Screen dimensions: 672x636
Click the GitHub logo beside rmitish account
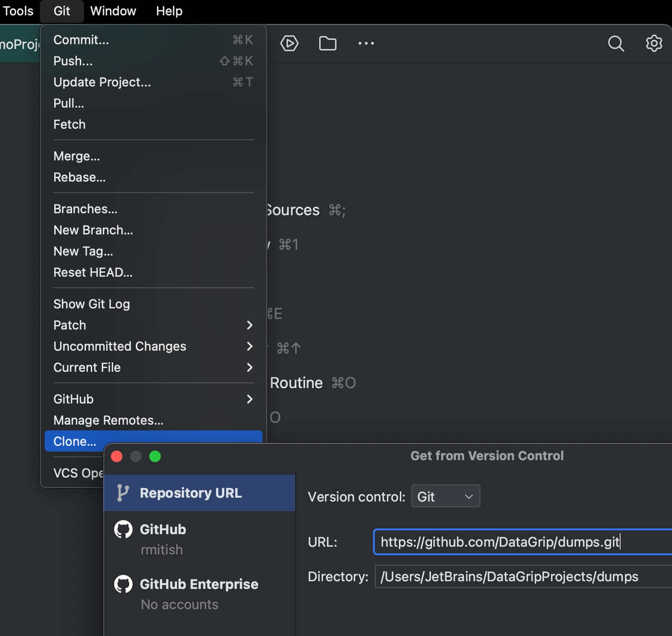click(123, 529)
